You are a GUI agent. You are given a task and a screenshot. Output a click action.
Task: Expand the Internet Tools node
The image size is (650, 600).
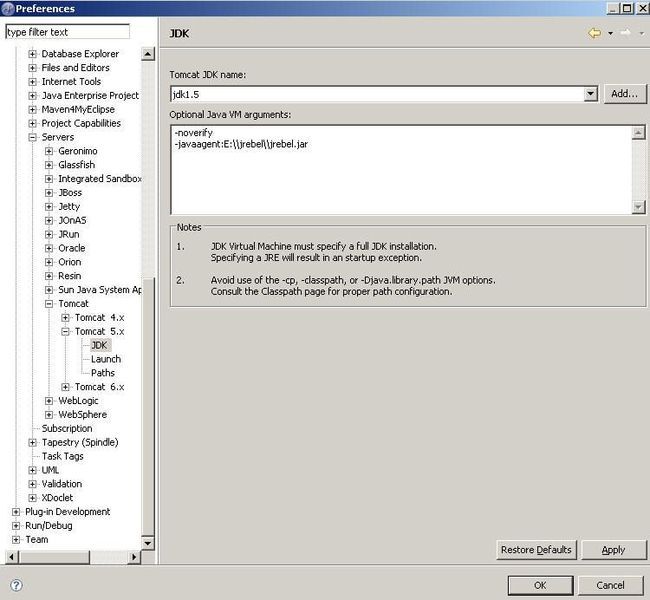pyautogui.click(x=32, y=82)
